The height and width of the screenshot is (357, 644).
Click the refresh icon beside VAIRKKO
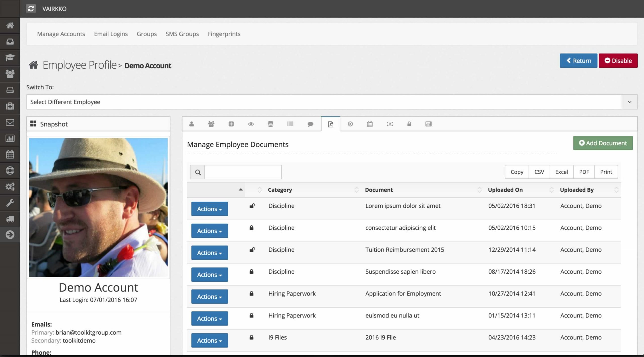(x=31, y=9)
